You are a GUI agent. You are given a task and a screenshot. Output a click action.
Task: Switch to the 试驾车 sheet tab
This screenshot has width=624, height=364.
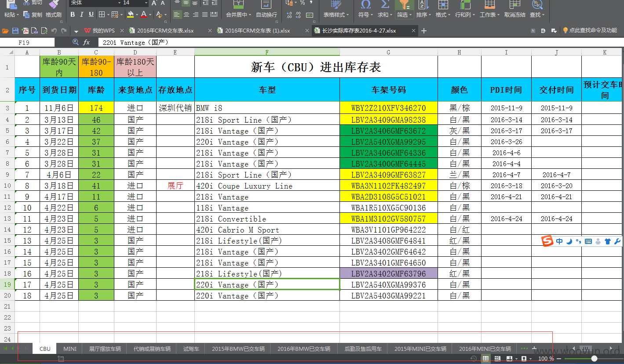pos(191,349)
